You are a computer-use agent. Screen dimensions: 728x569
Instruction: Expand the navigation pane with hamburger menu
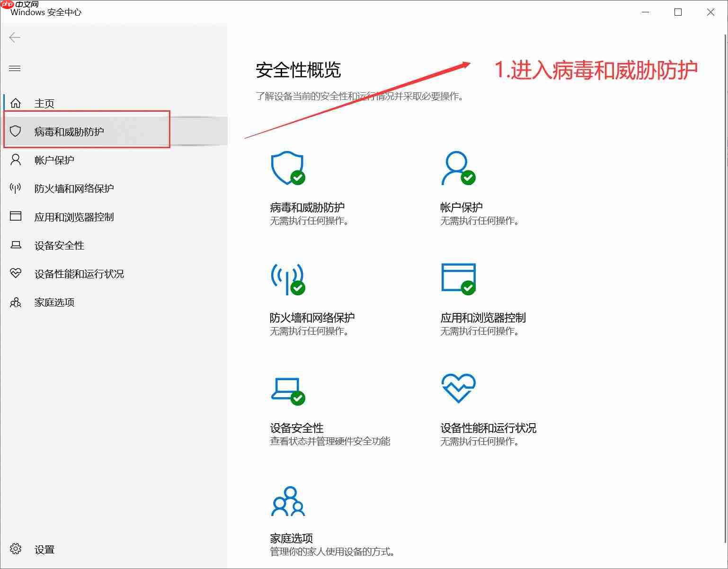pos(15,68)
